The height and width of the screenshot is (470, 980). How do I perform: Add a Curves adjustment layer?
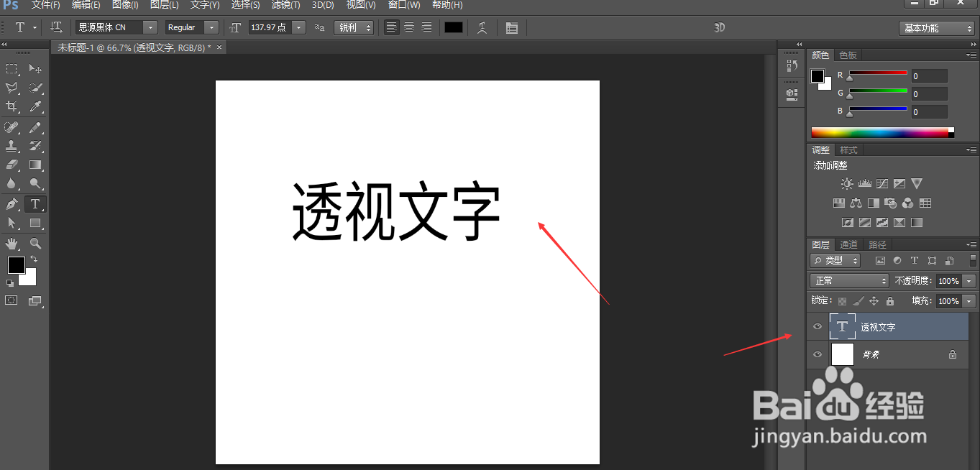pos(882,183)
